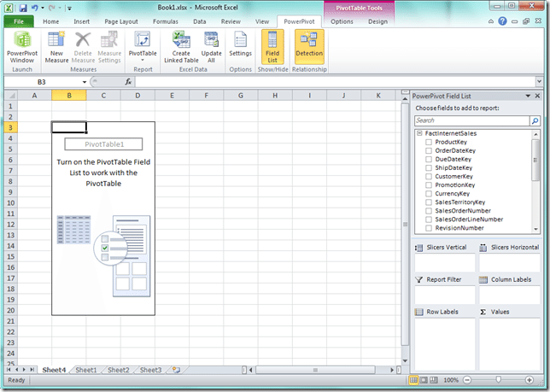Viewport: 550px width, 392px height.
Task: Launch the PowerPivot Window
Action: point(22,47)
